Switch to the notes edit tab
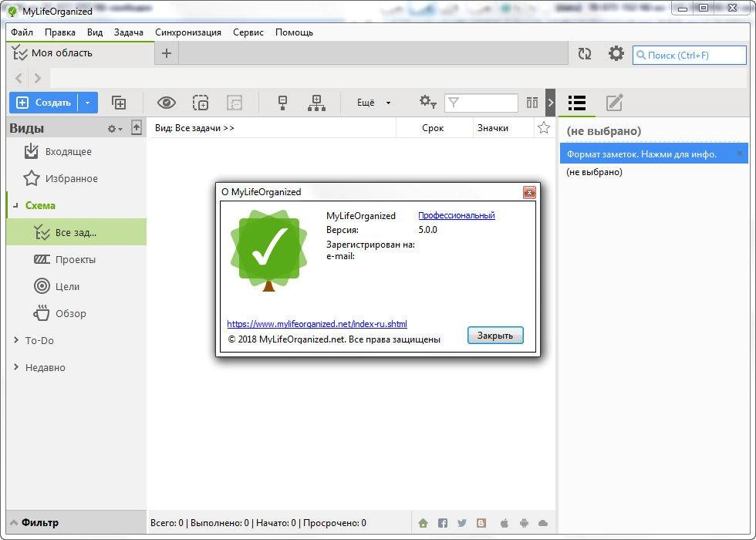 pyautogui.click(x=614, y=103)
